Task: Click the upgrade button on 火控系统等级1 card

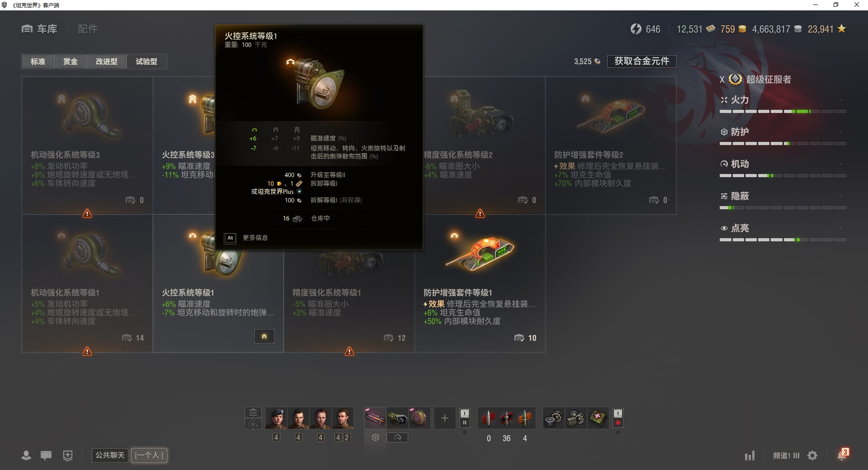Action: (x=264, y=336)
